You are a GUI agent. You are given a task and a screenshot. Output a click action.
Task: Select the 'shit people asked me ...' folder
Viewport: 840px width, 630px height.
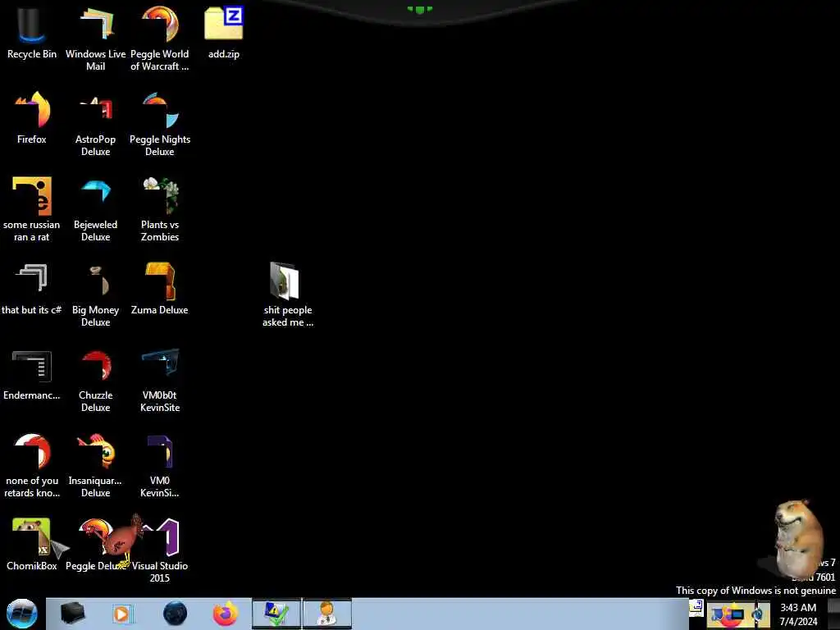point(288,294)
